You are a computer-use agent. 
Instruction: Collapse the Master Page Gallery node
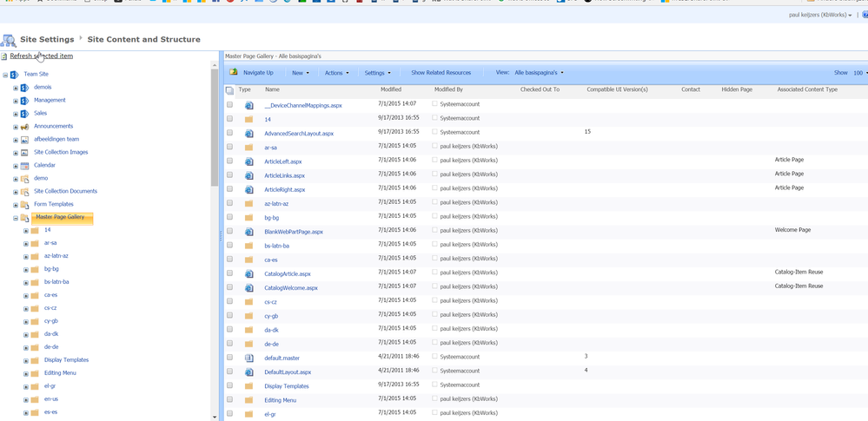tap(16, 218)
